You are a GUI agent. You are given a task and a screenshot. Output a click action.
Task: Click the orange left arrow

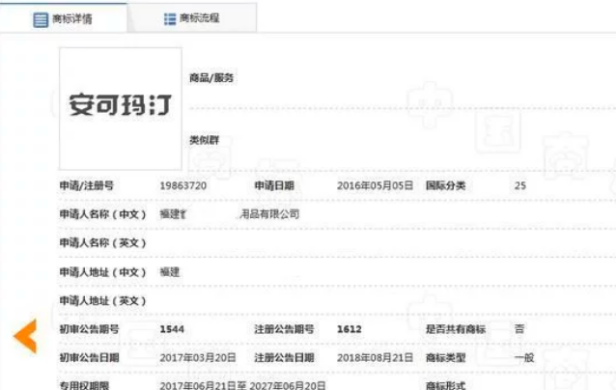26,336
